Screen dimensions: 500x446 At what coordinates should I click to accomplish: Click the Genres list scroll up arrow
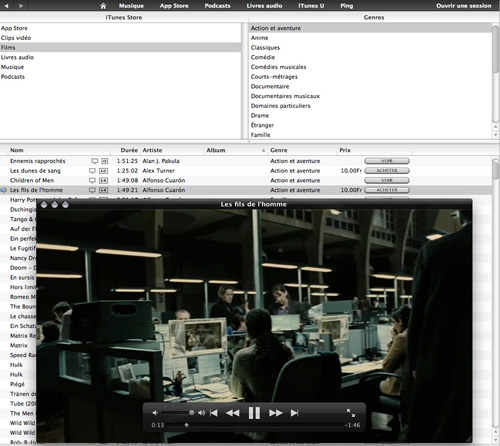[x=496, y=127]
